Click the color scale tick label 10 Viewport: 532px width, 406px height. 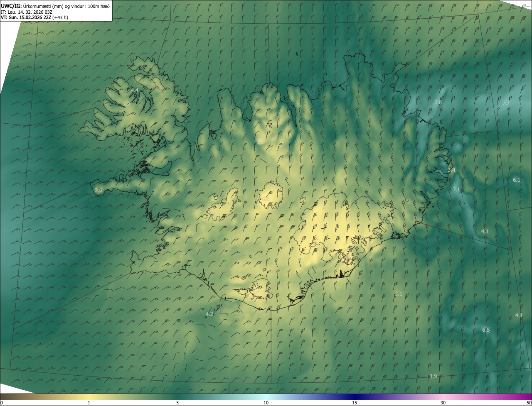pos(266,403)
